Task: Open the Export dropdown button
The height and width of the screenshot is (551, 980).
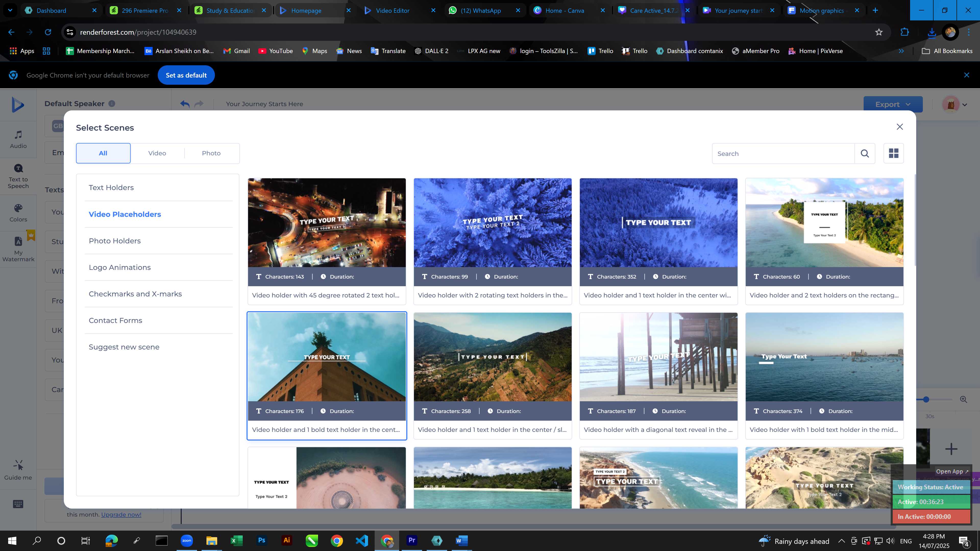Action: coord(893,104)
